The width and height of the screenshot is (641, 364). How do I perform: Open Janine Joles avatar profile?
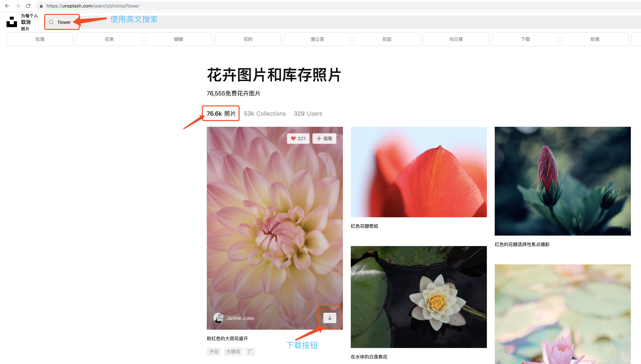click(x=219, y=318)
